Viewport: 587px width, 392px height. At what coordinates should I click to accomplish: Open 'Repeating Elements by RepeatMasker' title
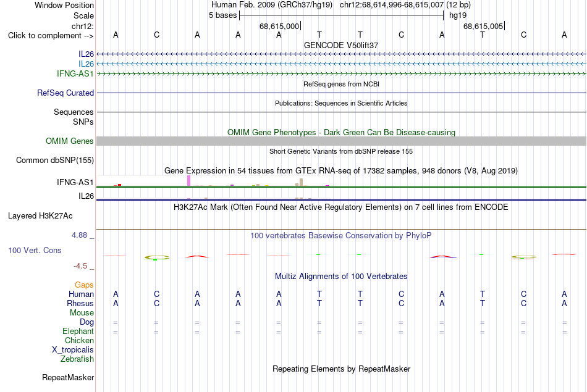(x=342, y=369)
